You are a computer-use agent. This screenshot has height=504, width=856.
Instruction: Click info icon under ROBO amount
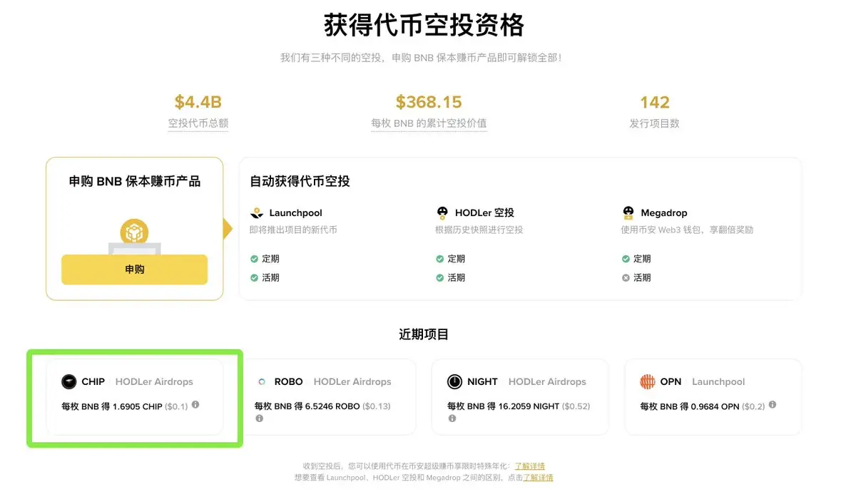[x=259, y=418]
